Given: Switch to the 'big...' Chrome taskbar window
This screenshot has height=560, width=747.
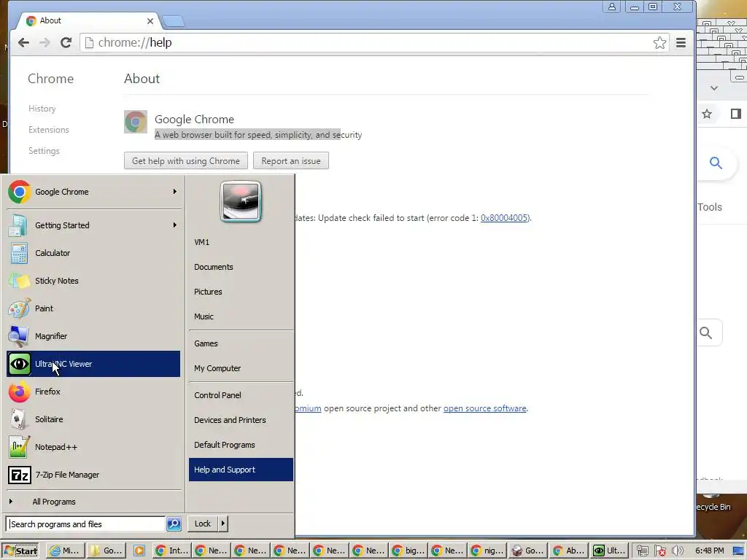Looking at the screenshot, I should point(409,551).
